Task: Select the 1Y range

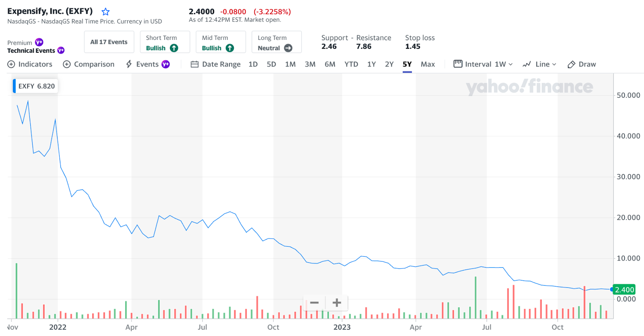Action: tap(372, 64)
